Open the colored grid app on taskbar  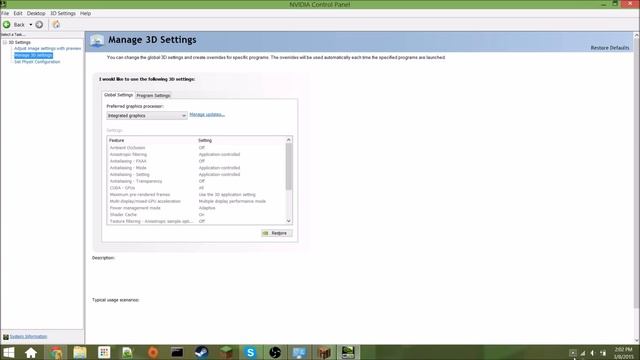point(104,353)
